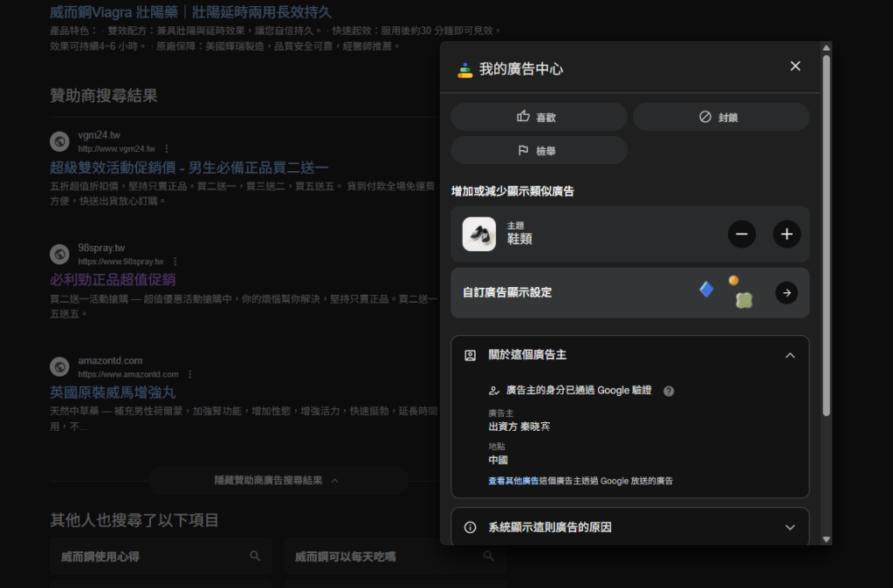
Task: Open the vgm24.tw ad options menu
Action: (167, 148)
